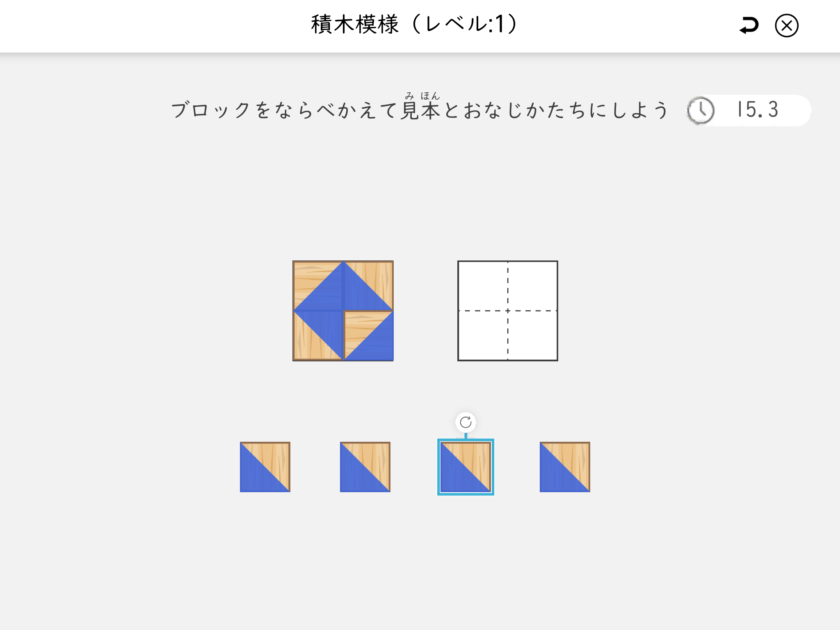Click the top-right cell of the empty grid
Image resolution: width=840 pixels, height=630 pixels.
[x=532, y=286]
